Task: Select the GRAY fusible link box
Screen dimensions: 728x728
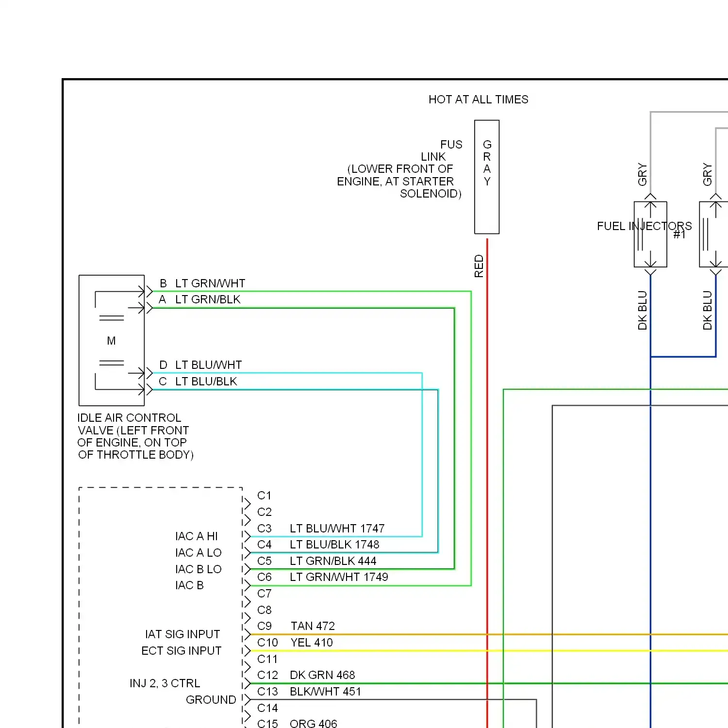Action: (x=487, y=177)
